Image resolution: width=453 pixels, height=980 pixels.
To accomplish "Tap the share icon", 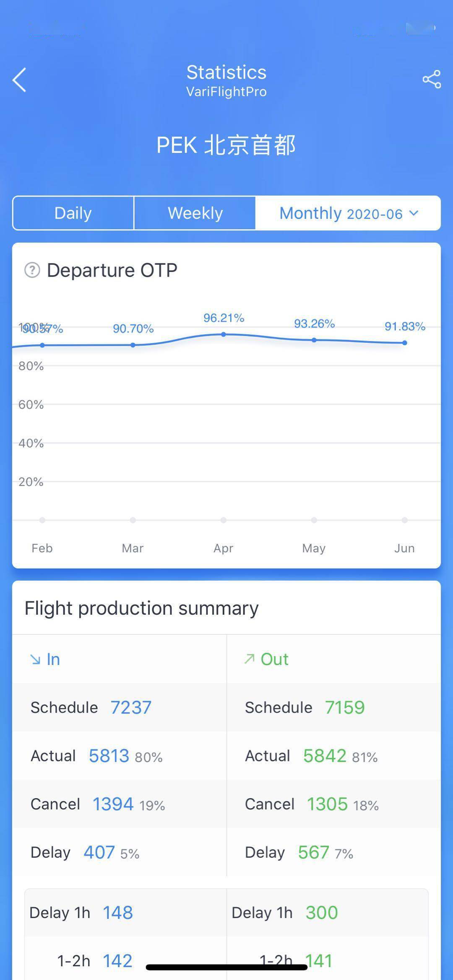I will 432,79.
